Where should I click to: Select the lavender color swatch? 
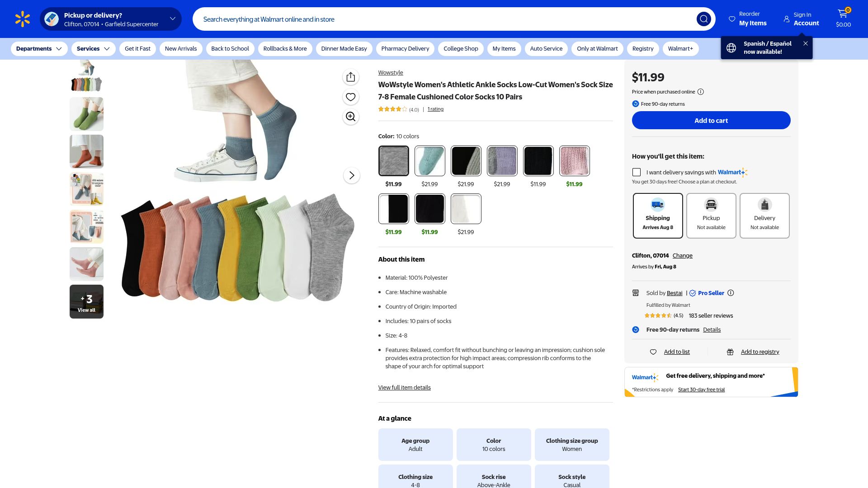coord(502,161)
